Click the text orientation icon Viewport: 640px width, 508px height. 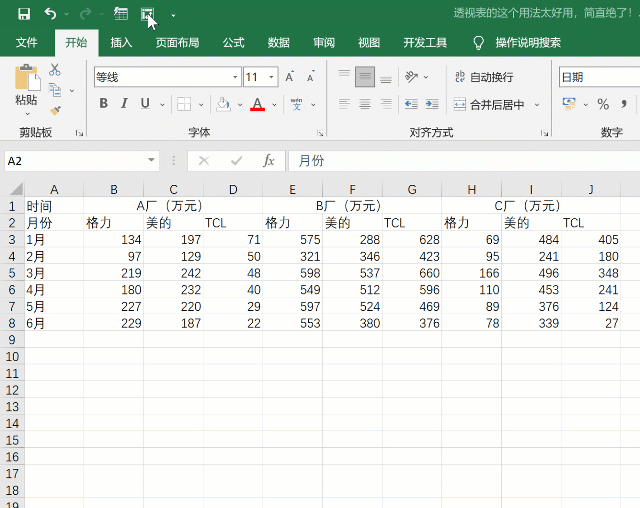(x=411, y=77)
